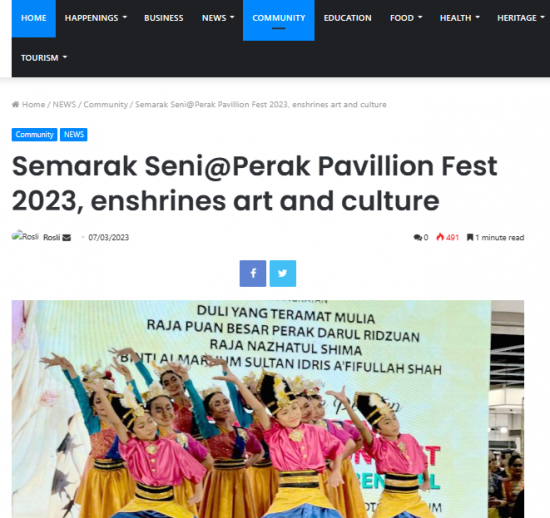The image size is (550, 518).
Task: Share article via the Twitter icon
Action: pos(283,273)
